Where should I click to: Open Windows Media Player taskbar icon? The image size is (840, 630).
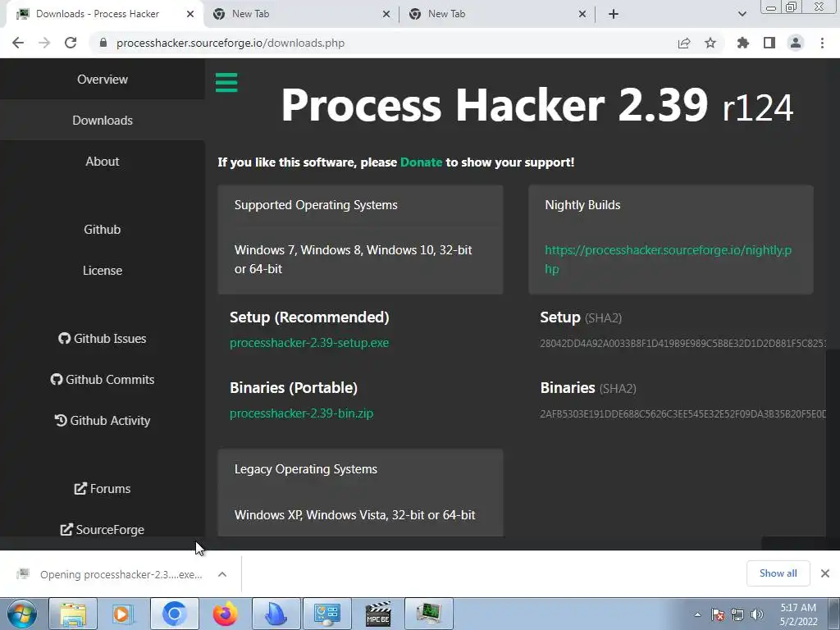(x=121, y=614)
